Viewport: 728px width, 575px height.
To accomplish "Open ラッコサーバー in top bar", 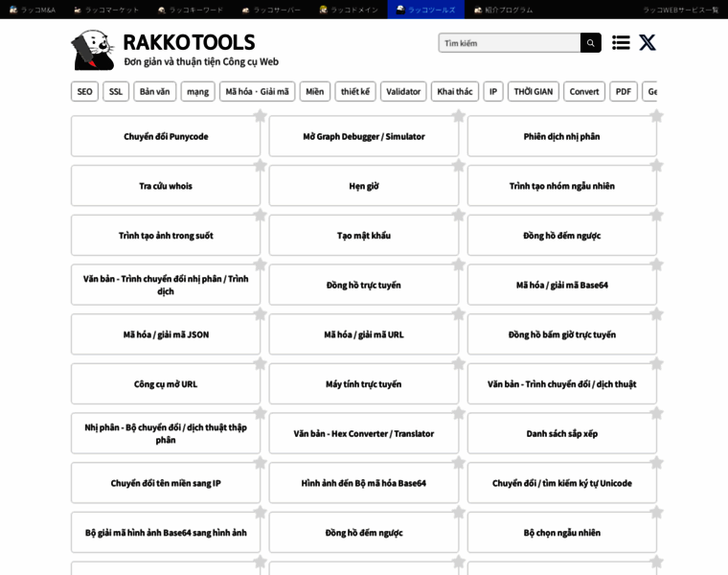I will (271, 10).
